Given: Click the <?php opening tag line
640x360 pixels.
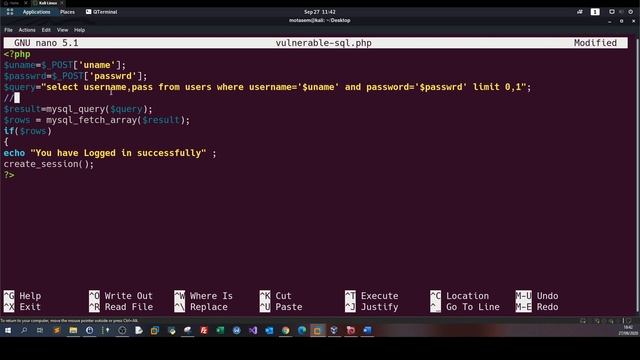Looking at the screenshot, I should 17,54.
